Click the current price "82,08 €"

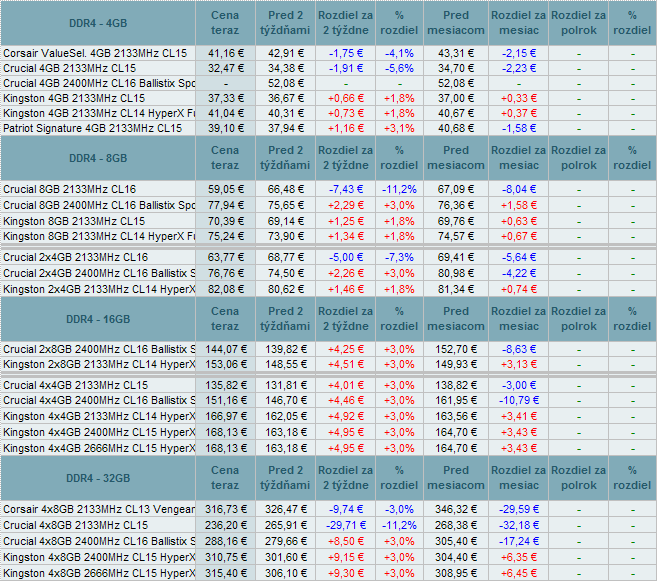point(226,289)
